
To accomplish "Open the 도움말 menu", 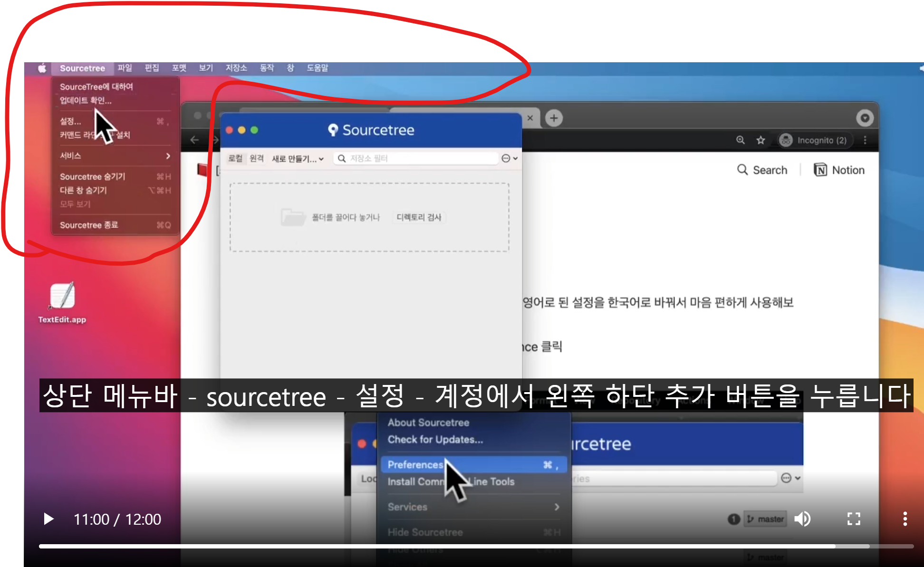I will coord(318,68).
